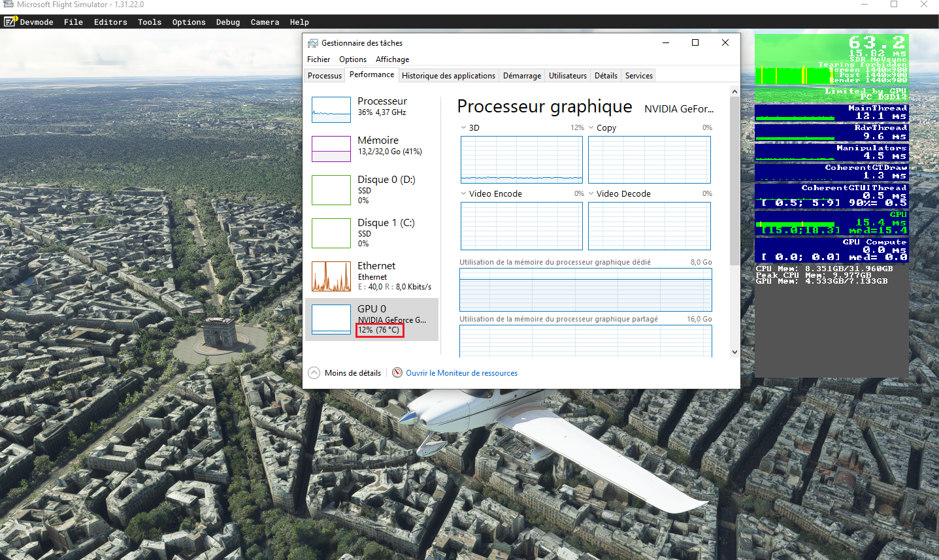Select Disque 0 (D:) entry
The image size is (939, 560).
pos(372,189)
